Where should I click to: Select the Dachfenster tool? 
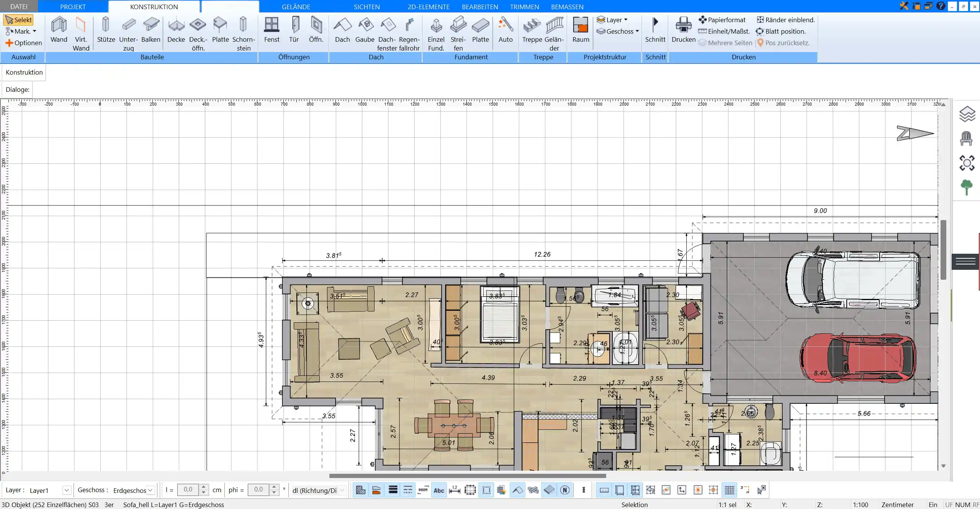tap(387, 34)
